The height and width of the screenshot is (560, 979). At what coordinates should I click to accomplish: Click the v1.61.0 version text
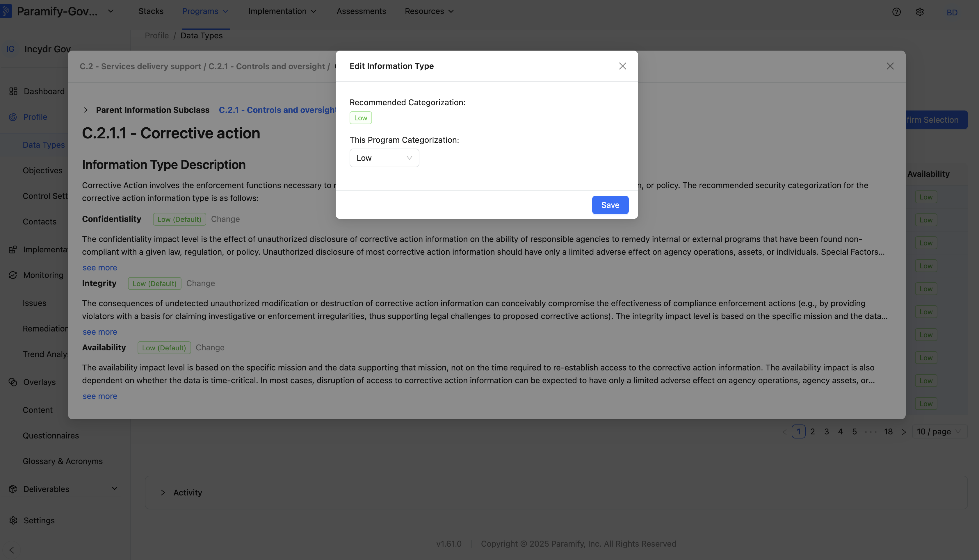pyautogui.click(x=449, y=544)
